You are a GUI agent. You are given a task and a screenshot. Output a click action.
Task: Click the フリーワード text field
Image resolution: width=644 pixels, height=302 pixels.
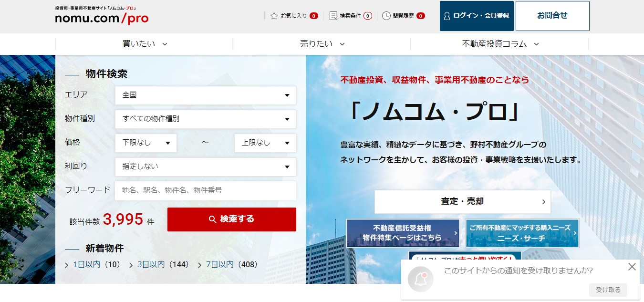pyautogui.click(x=205, y=191)
